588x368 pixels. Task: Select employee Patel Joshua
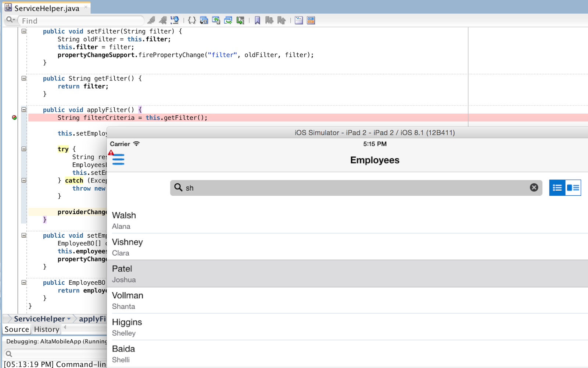[x=347, y=274]
